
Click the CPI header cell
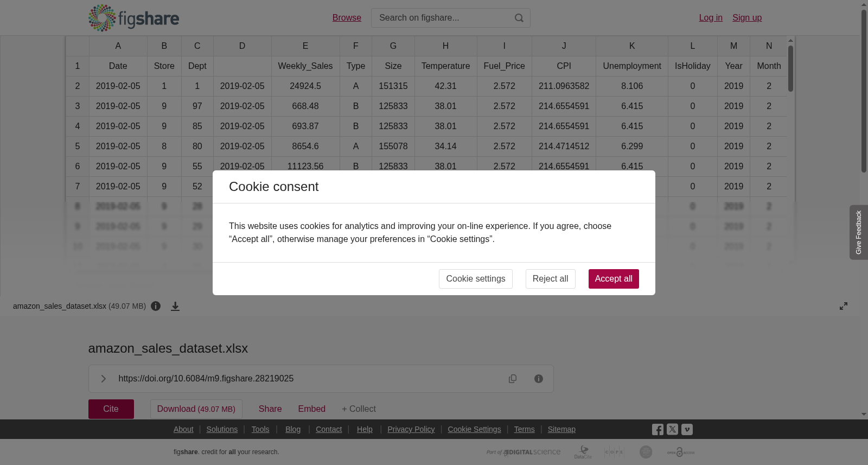pyautogui.click(x=564, y=66)
